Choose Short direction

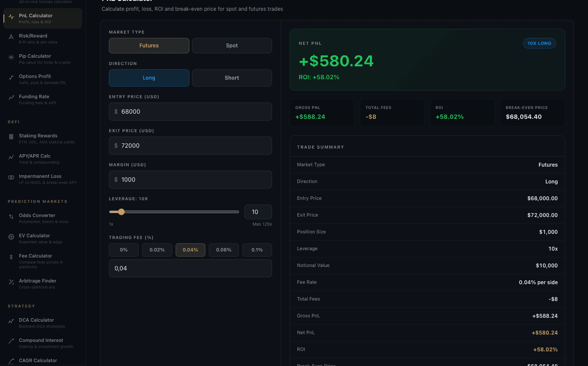pyautogui.click(x=232, y=78)
